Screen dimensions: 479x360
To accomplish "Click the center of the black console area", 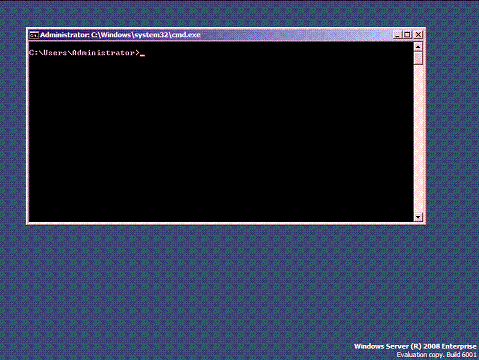I will pyautogui.click(x=221, y=132).
